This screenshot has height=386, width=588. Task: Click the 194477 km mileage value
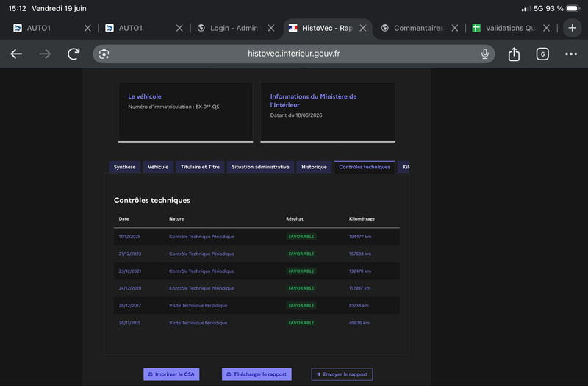[x=360, y=237]
